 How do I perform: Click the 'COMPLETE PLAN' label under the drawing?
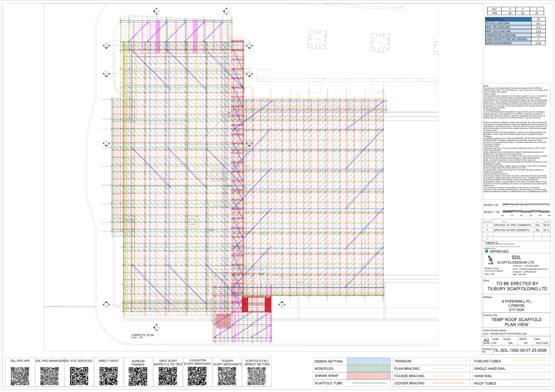143,335
